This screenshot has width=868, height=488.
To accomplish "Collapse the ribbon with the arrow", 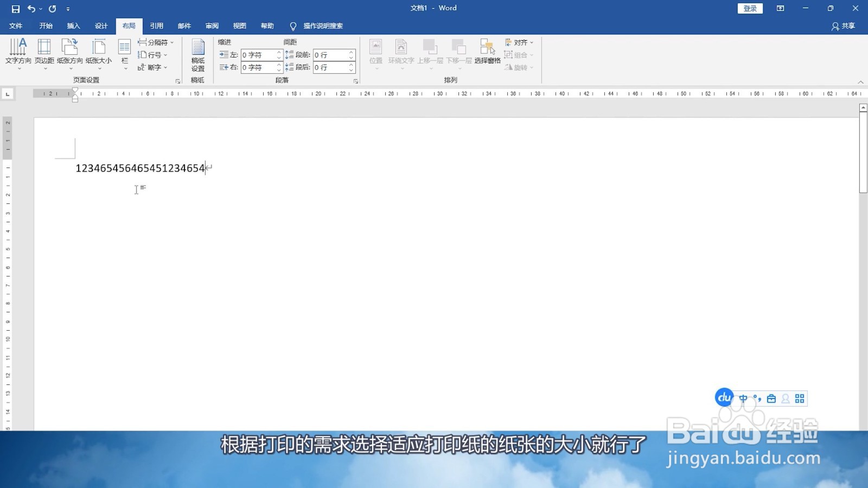I will click(x=860, y=82).
